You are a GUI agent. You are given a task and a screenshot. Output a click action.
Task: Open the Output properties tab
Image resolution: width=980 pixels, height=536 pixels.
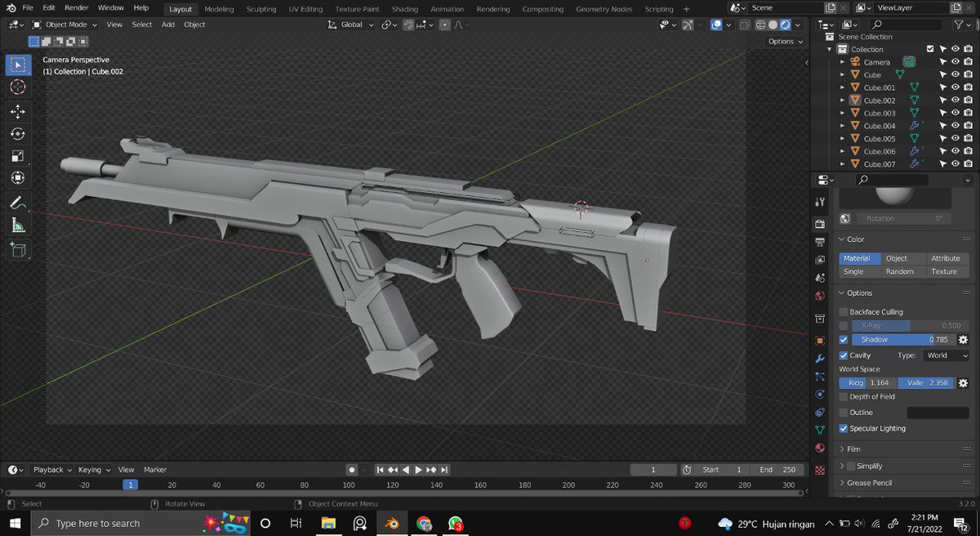(x=820, y=243)
